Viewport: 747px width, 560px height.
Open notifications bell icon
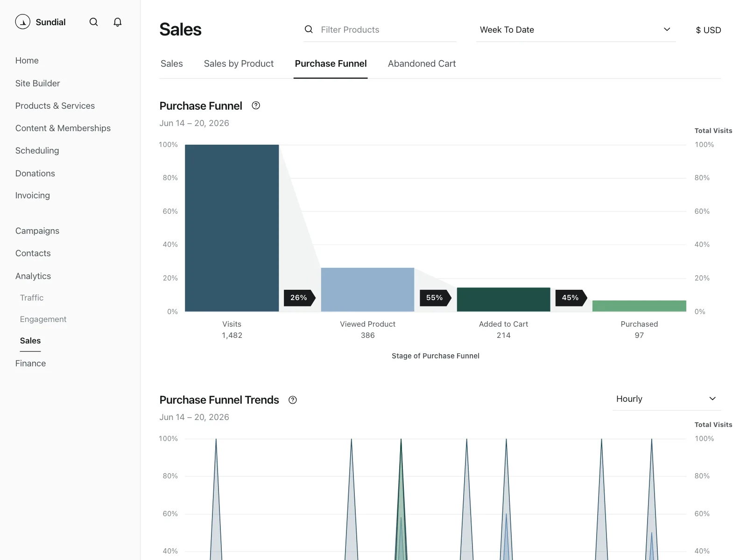click(x=118, y=22)
